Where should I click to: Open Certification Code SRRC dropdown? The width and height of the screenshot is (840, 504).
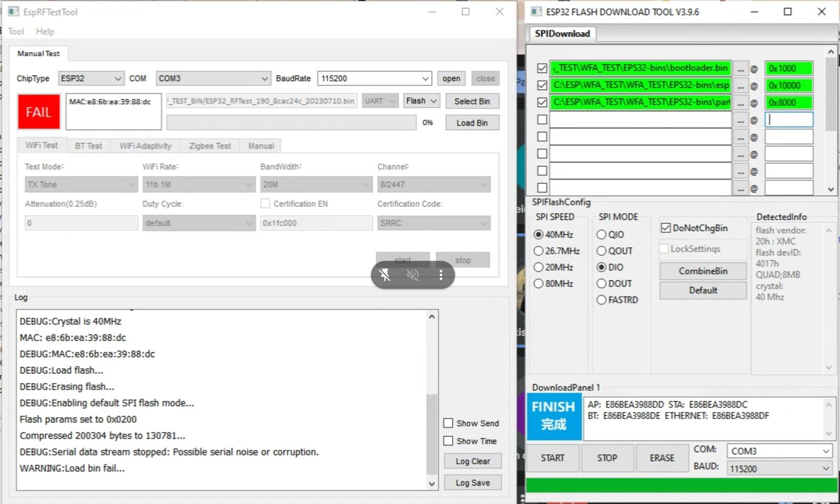(434, 223)
